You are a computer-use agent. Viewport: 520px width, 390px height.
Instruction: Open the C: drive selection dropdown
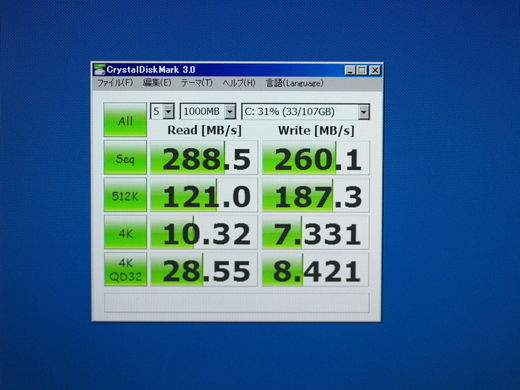pos(305,111)
